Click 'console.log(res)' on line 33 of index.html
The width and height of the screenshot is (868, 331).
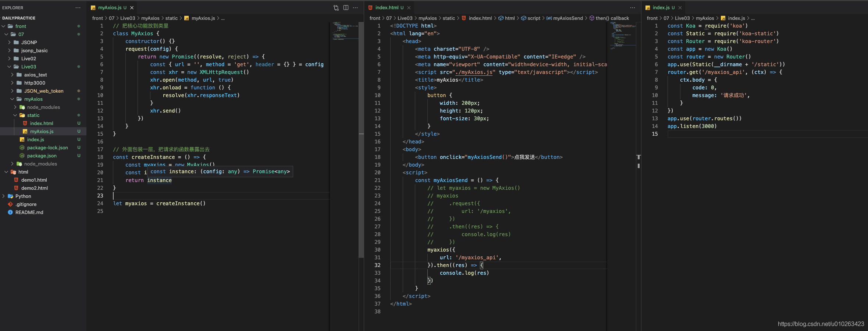click(x=464, y=273)
